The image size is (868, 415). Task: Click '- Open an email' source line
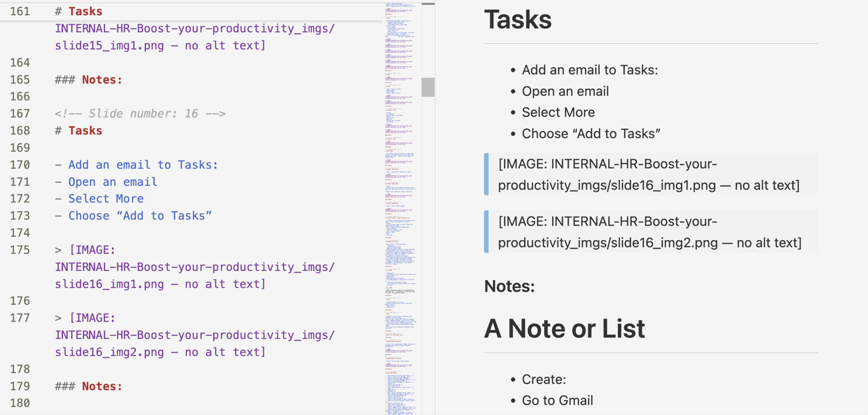tap(106, 182)
